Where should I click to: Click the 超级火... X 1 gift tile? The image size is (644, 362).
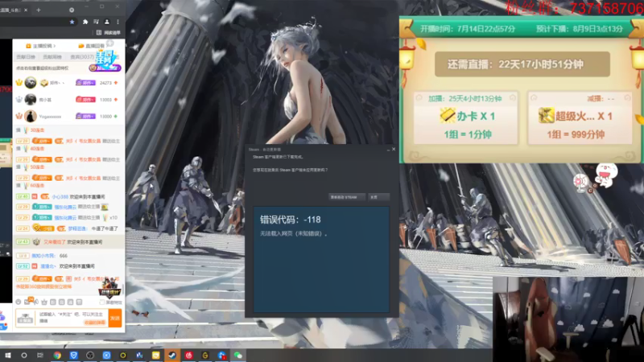[580, 118]
